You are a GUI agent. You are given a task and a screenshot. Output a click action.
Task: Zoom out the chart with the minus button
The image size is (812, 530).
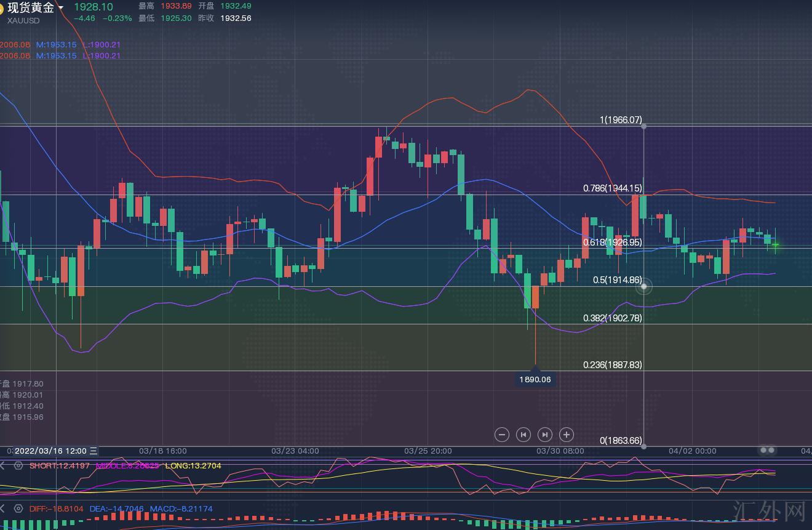click(502, 435)
